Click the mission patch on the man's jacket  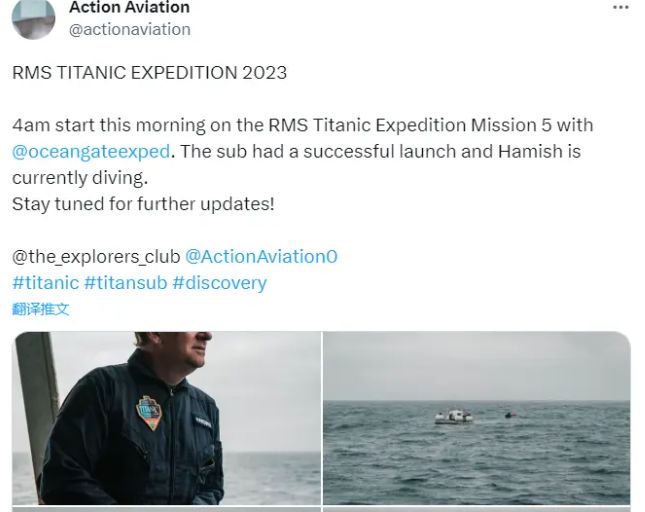click(149, 411)
